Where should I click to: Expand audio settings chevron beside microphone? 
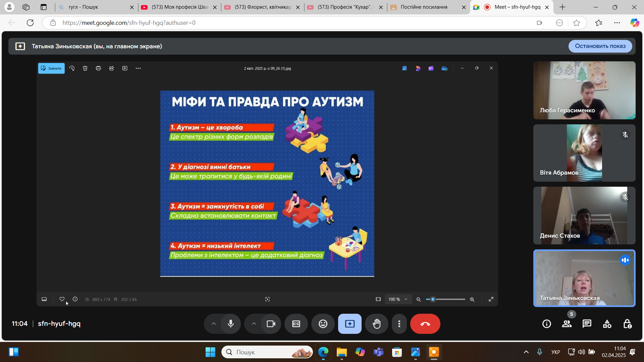pyautogui.click(x=214, y=324)
